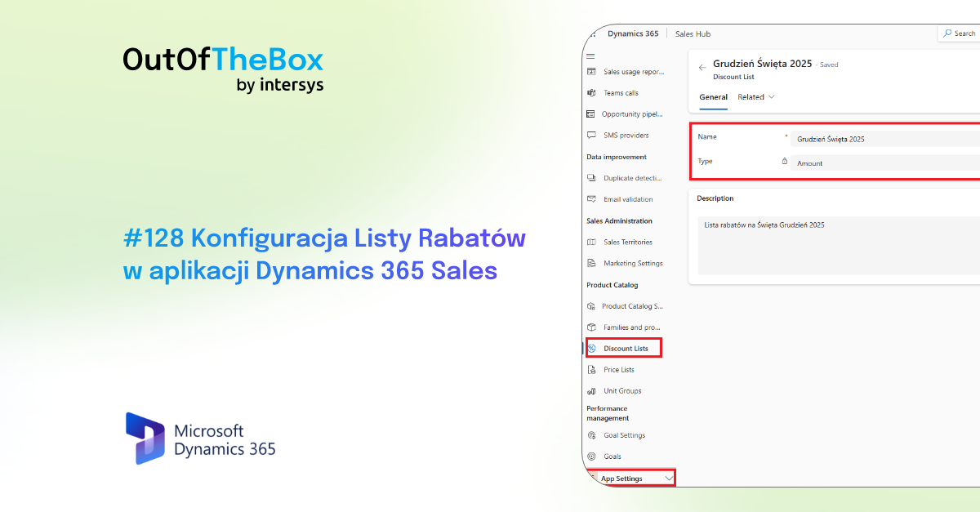Viewport: 980px width, 512px height.
Task: Click the Email validation envelope icon
Action: [x=593, y=198]
